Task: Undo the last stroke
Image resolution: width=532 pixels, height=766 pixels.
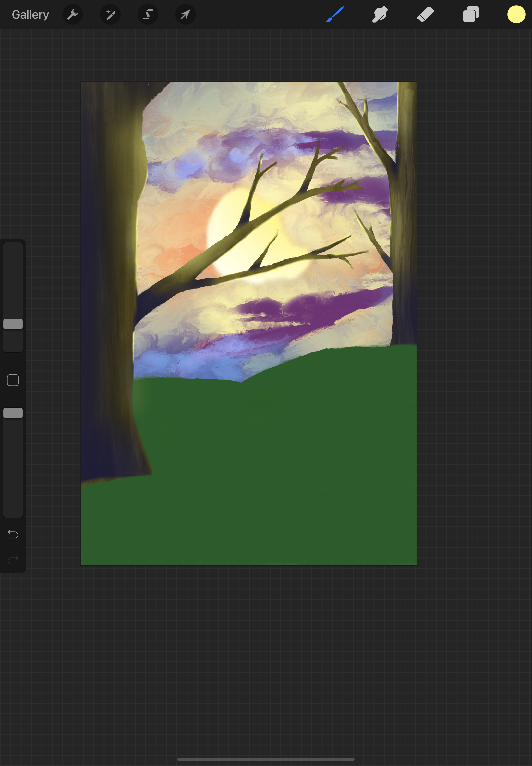Action: [13, 534]
